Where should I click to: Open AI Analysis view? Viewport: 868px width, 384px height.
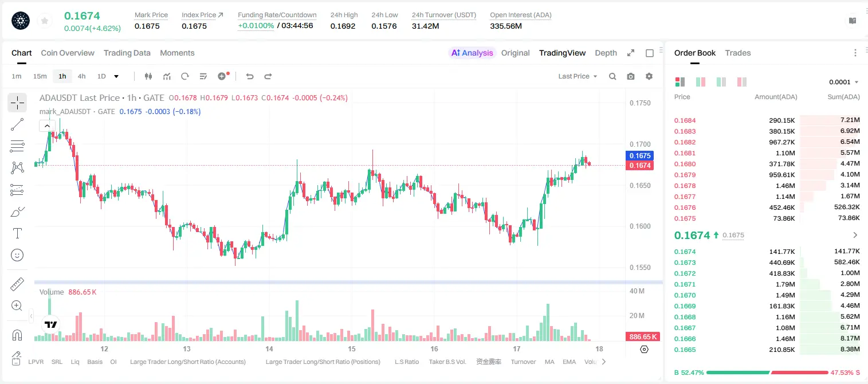[472, 53]
